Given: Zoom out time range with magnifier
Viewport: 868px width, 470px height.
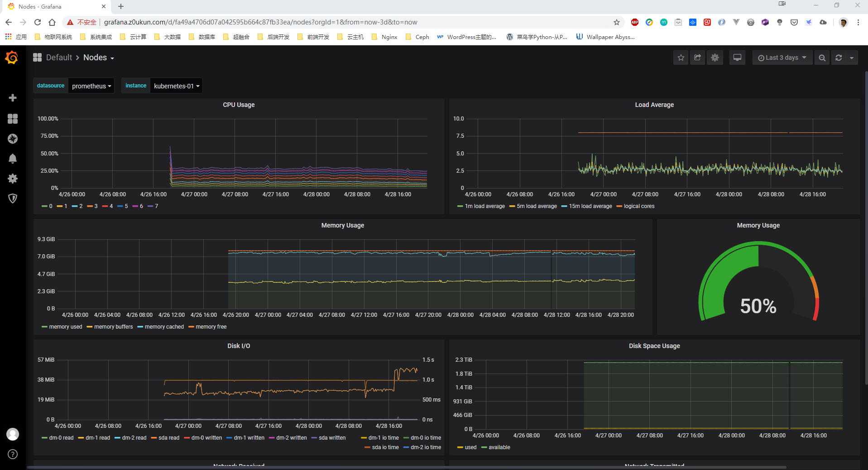Looking at the screenshot, I should tap(822, 58).
